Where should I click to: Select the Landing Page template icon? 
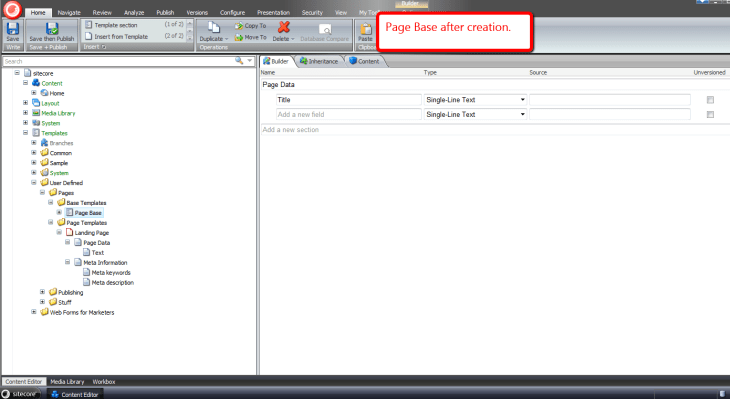click(69, 232)
